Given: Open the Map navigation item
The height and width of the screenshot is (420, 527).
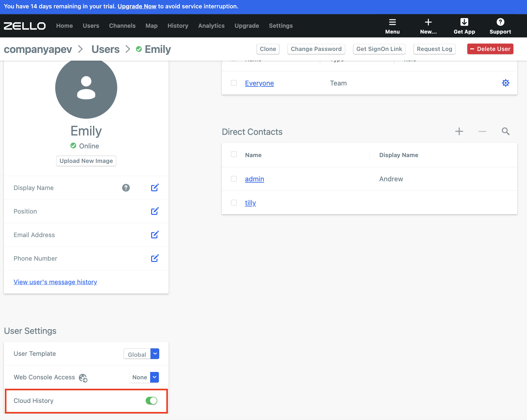Looking at the screenshot, I should 151,26.
